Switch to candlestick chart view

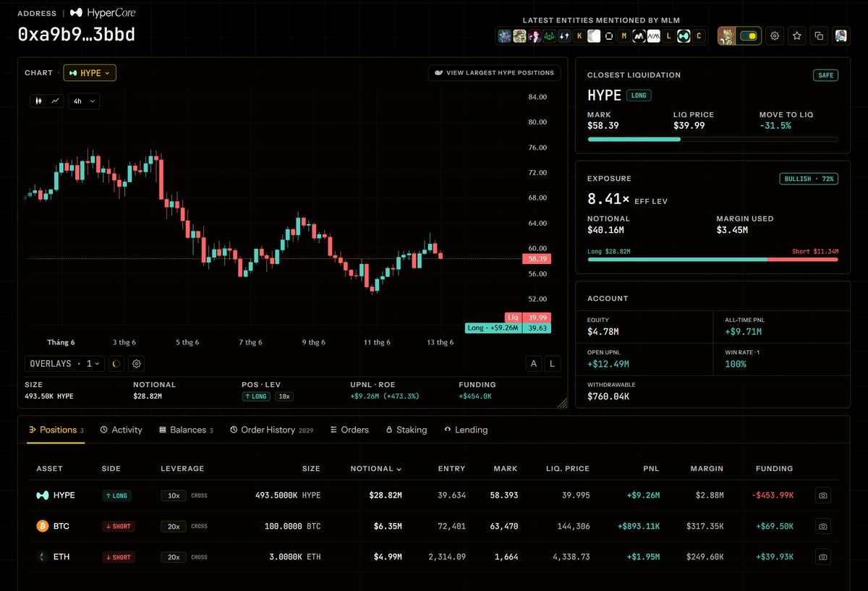coord(39,101)
